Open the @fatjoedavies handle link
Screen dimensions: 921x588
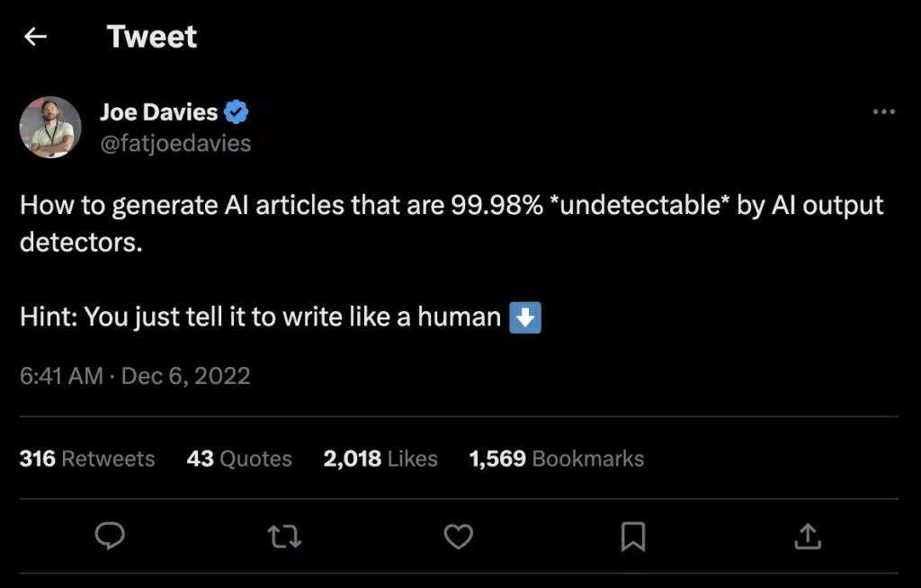click(174, 143)
